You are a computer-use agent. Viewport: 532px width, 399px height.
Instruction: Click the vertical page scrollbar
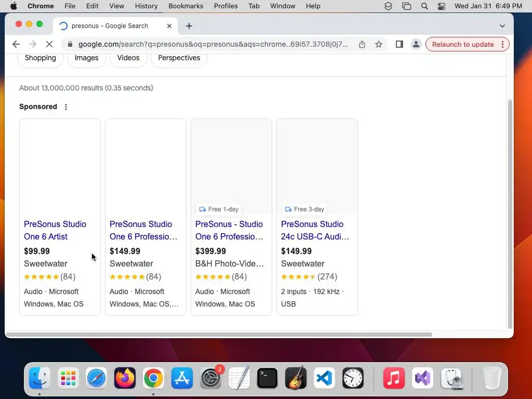510,214
